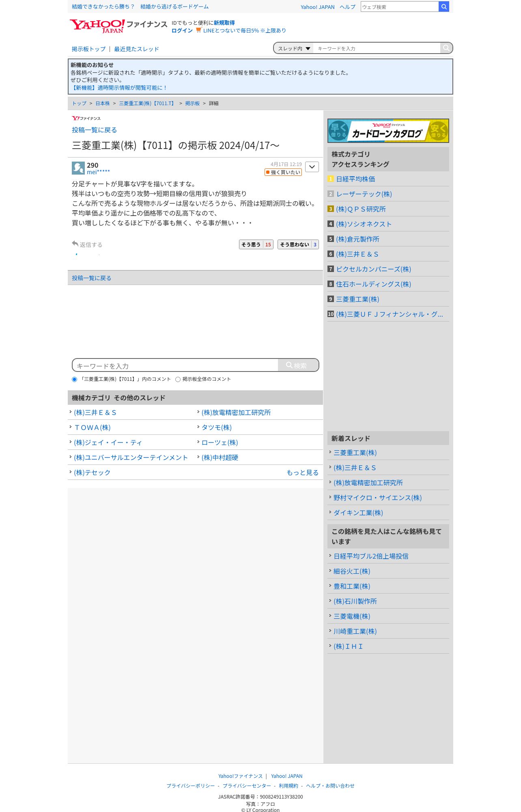This screenshot has width=521, height=812.
Task: Click the 日本株 breadcrumb
Action: (103, 104)
